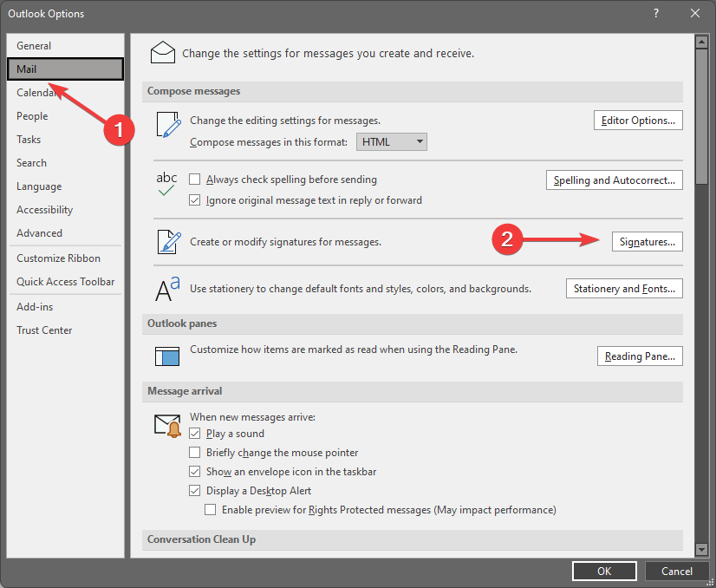Click the Message arrival section header
Image resolution: width=716 pixels, height=588 pixels.
[413, 391]
